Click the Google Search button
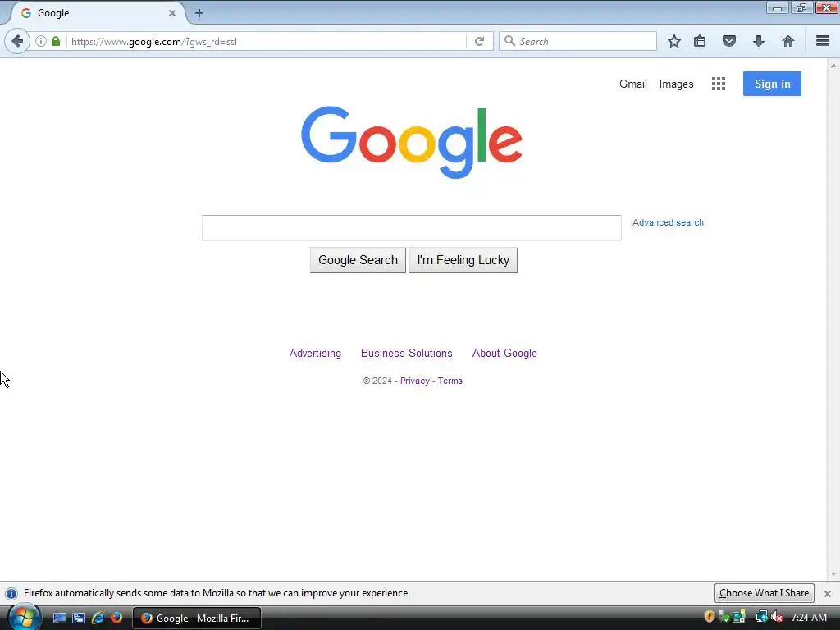The image size is (840, 630). [358, 260]
